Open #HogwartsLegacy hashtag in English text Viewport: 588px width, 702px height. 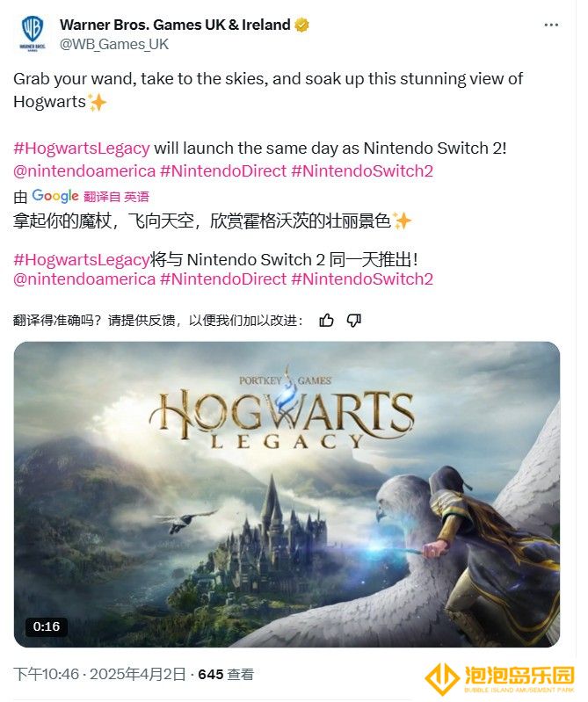[82, 148]
